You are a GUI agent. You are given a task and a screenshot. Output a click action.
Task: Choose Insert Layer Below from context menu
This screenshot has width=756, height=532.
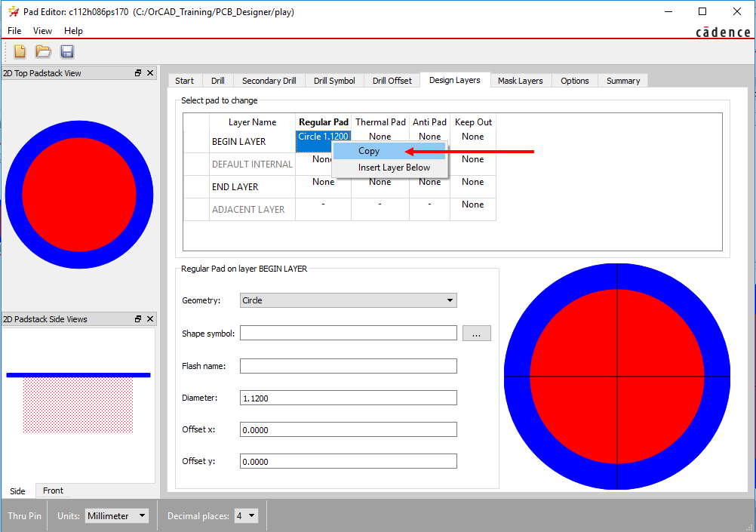coord(389,168)
